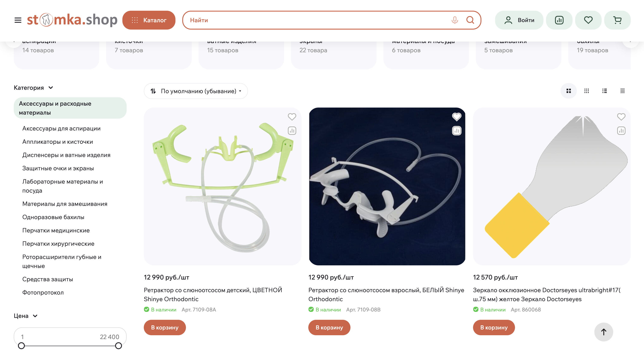Switch to small grid view icon
644x350 pixels.
(586, 91)
